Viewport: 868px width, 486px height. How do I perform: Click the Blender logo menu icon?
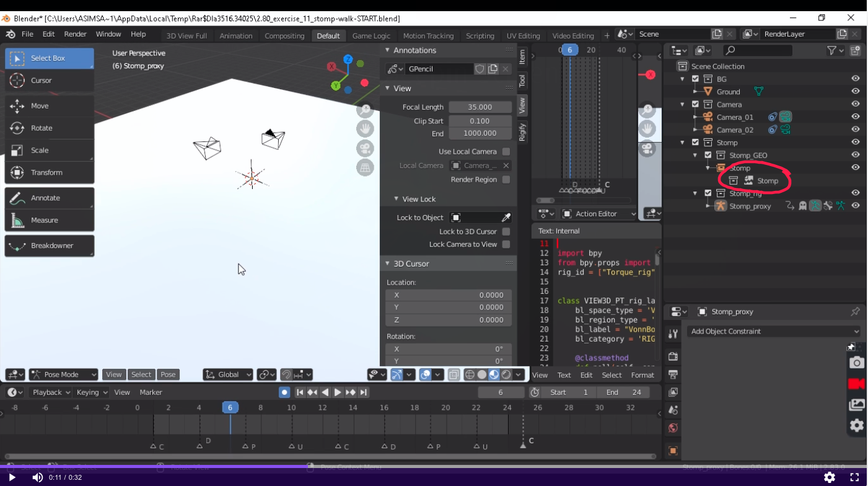point(11,34)
